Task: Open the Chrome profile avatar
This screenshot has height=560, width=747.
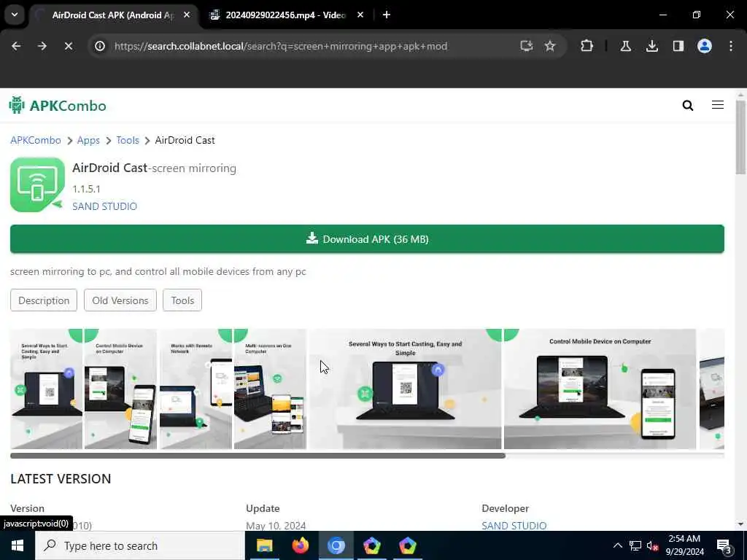Action: 704,46
